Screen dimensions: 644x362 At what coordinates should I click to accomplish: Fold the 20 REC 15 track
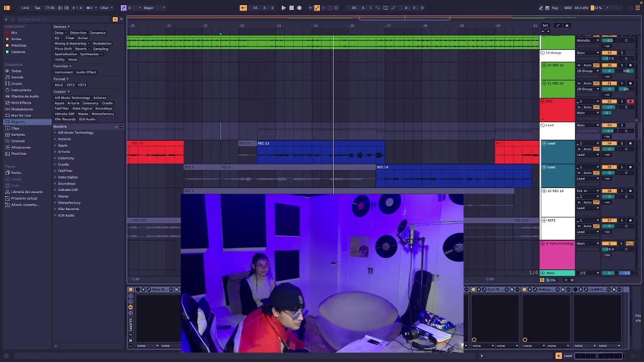(544, 65)
